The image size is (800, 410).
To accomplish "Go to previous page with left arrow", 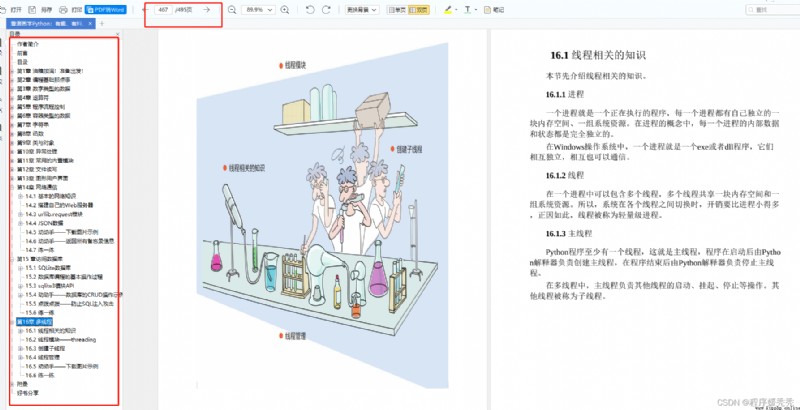I will point(145,10).
